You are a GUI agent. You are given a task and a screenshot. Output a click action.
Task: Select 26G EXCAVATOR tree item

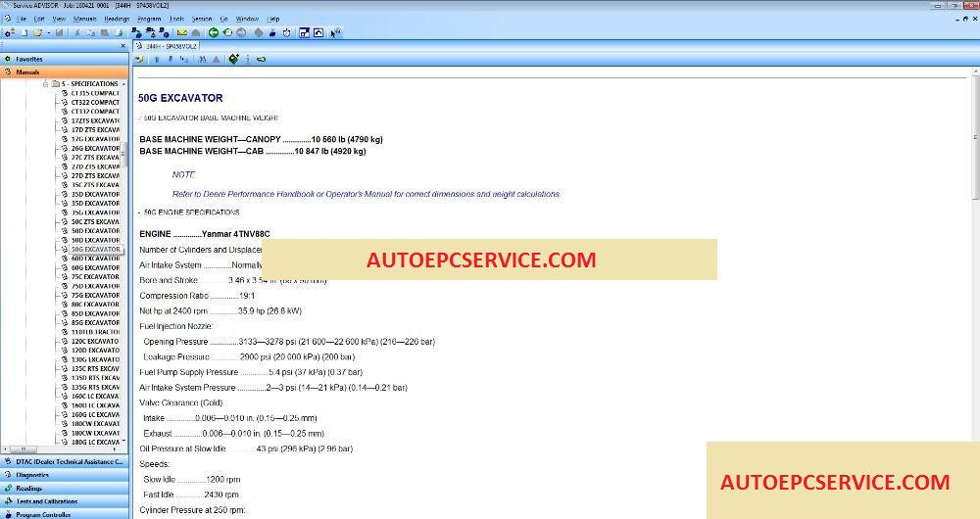coord(95,148)
